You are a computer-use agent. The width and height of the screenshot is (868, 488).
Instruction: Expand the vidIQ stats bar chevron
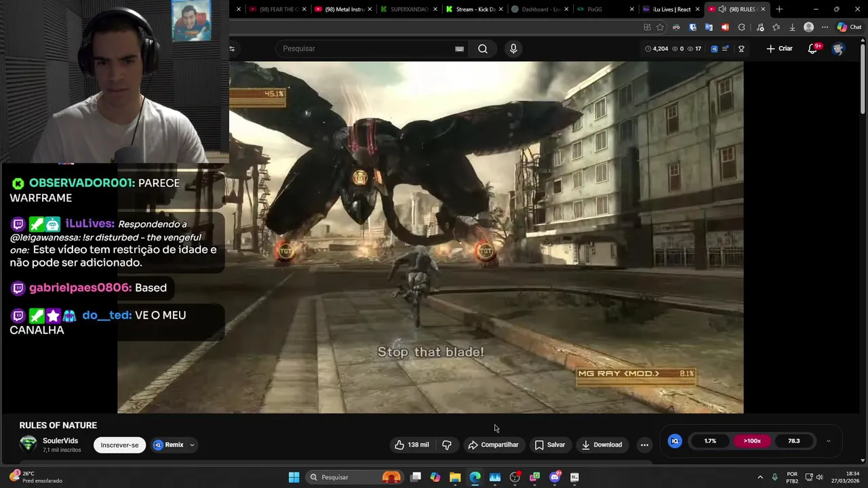(828, 441)
